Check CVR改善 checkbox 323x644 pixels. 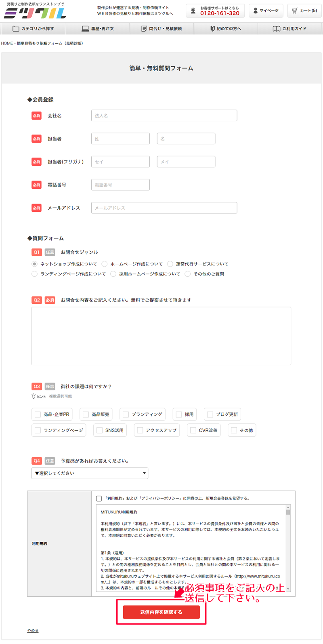coord(193,430)
